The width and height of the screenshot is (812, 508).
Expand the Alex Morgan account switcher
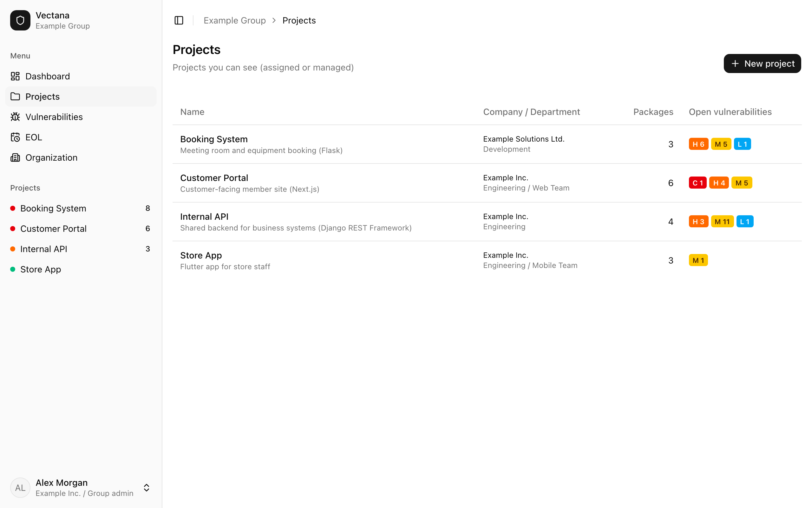(x=147, y=487)
